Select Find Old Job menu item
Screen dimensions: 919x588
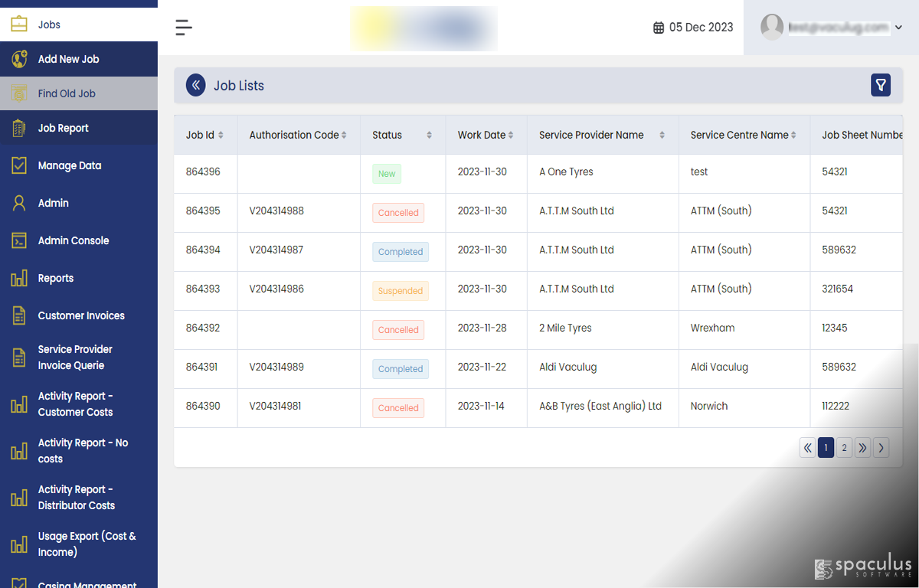[x=67, y=93]
